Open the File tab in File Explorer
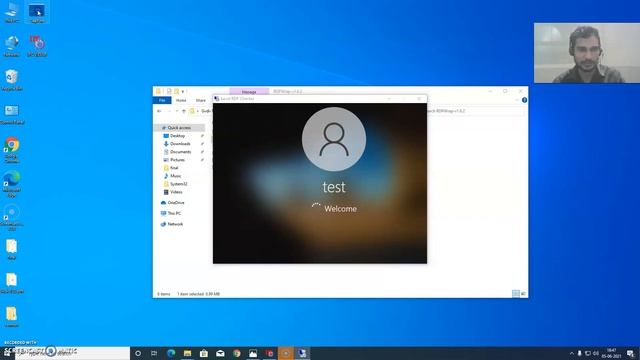Image resolution: width=640 pixels, height=360 pixels. click(x=162, y=100)
